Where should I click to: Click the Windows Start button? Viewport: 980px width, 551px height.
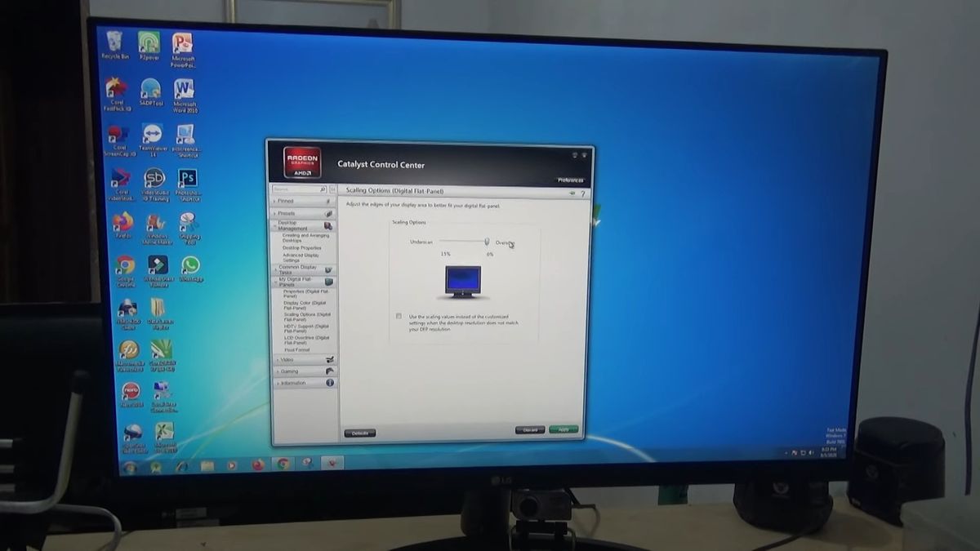point(128,468)
